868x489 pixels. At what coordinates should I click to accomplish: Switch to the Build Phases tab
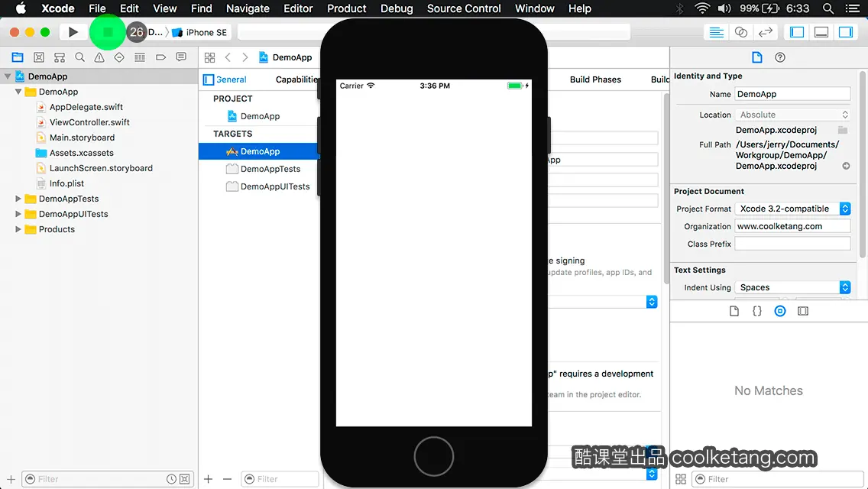[x=595, y=79]
